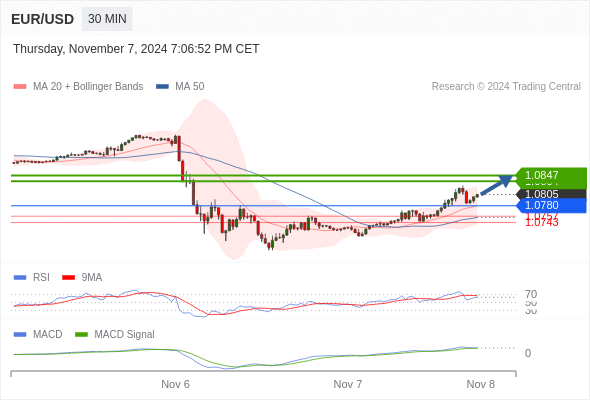Click the Research © 2024 Trading Central credit
The width and height of the screenshot is (590, 400).
tap(506, 87)
